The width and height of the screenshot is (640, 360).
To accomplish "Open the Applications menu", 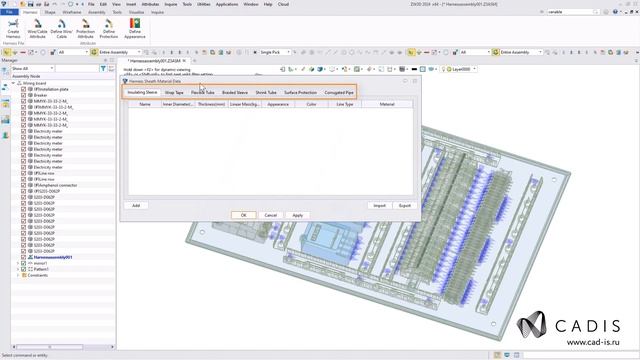I will click(x=227, y=4).
